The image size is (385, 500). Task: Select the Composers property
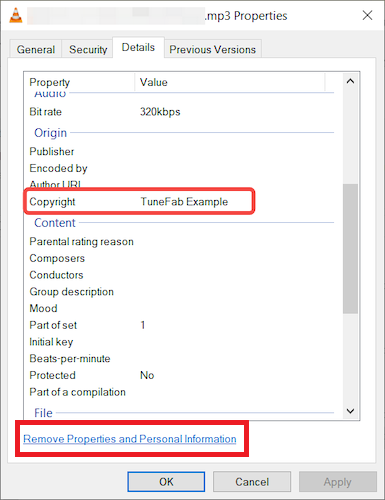point(57,258)
